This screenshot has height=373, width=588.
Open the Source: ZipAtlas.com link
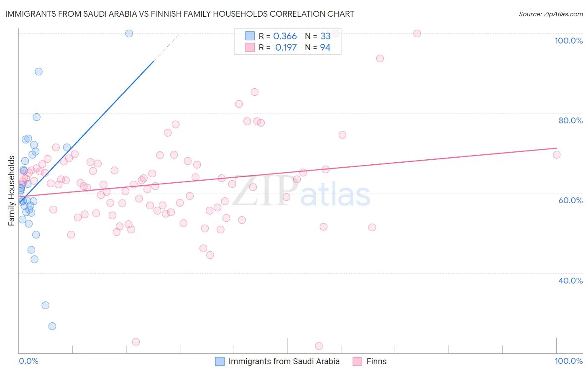coord(550,14)
